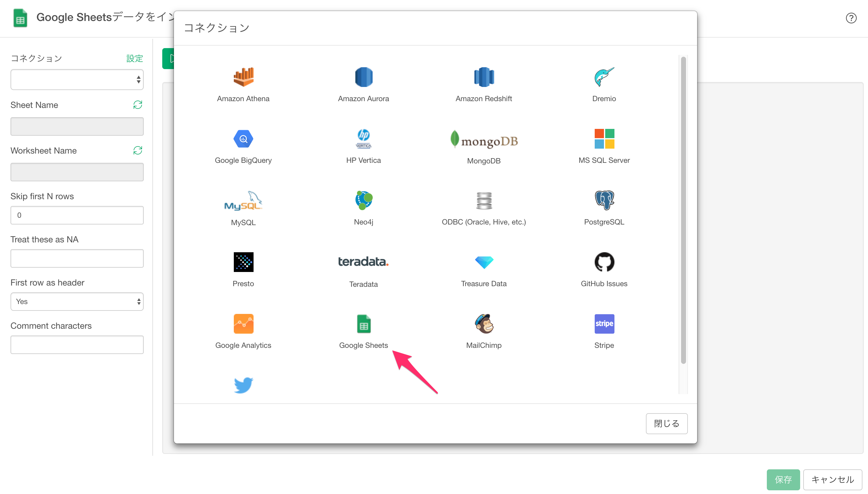The width and height of the screenshot is (868, 494).
Task: Pick the ODBC database icon
Action: (x=484, y=200)
